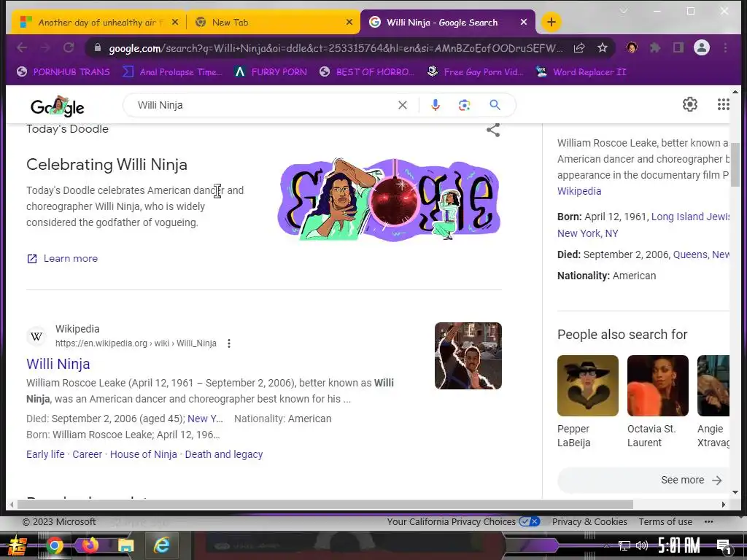Click the vertical scrollbar down arrow
The width and height of the screenshot is (747, 560).
coord(735,492)
